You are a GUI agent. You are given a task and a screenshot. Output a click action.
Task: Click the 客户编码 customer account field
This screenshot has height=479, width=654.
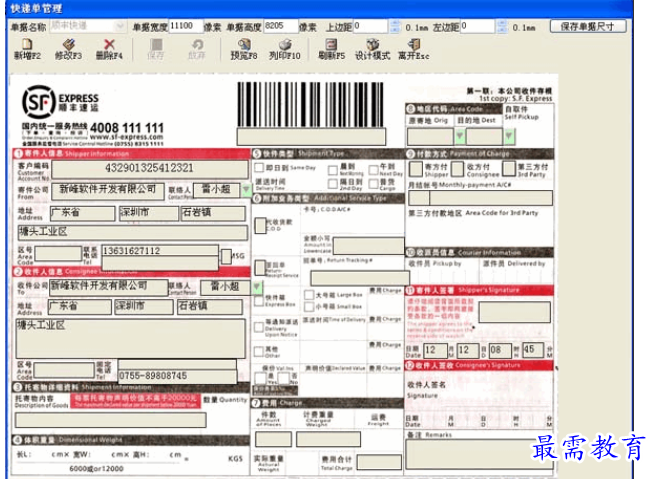tap(150, 169)
